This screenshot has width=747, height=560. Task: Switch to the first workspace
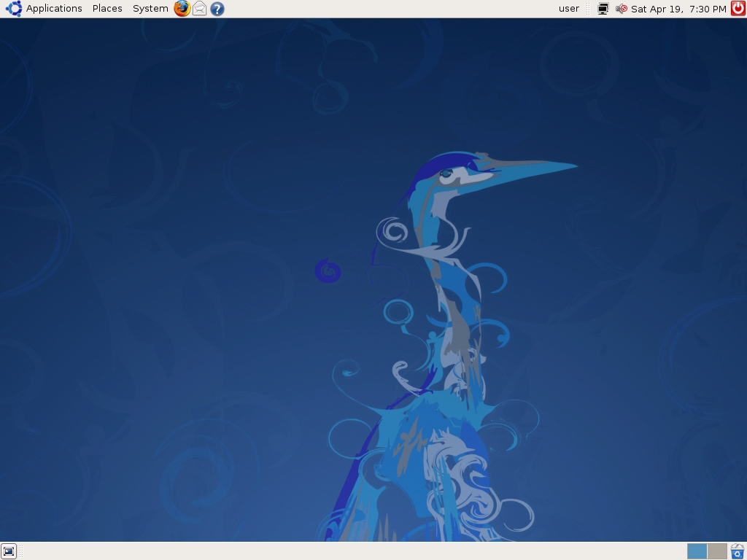click(x=697, y=551)
